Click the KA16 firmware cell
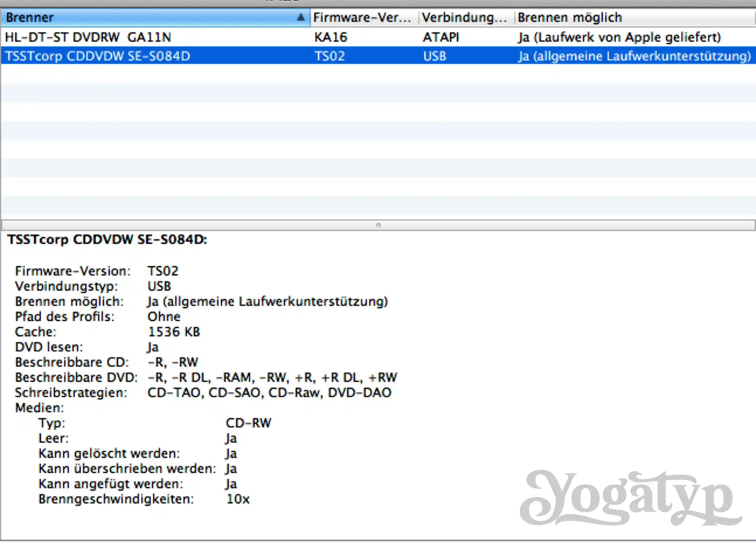Screen dimensions: 756x542 click(x=331, y=37)
